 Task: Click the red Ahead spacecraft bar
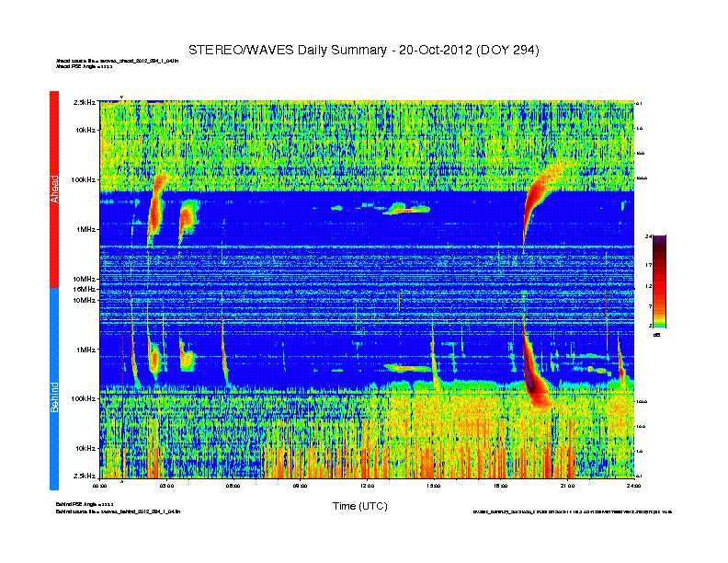[x=54, y=189]
